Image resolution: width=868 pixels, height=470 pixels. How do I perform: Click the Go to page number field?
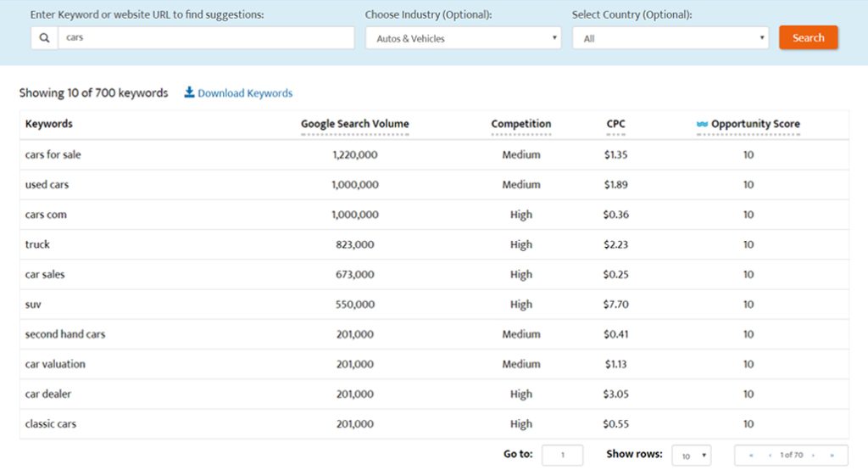click(x=563, y=455)
